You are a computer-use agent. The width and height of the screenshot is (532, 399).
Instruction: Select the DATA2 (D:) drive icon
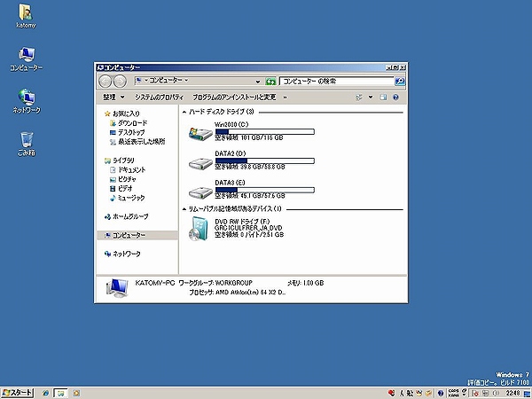tap(200, 163)
